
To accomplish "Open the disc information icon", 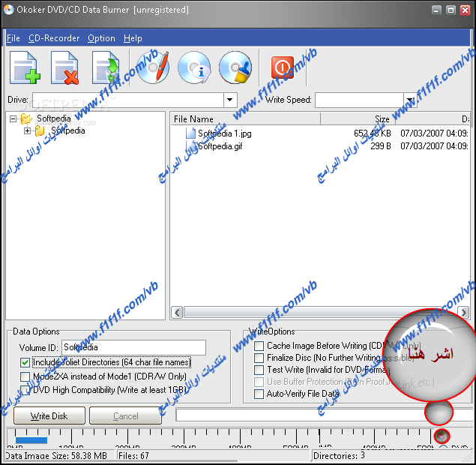I will (193, 67).
